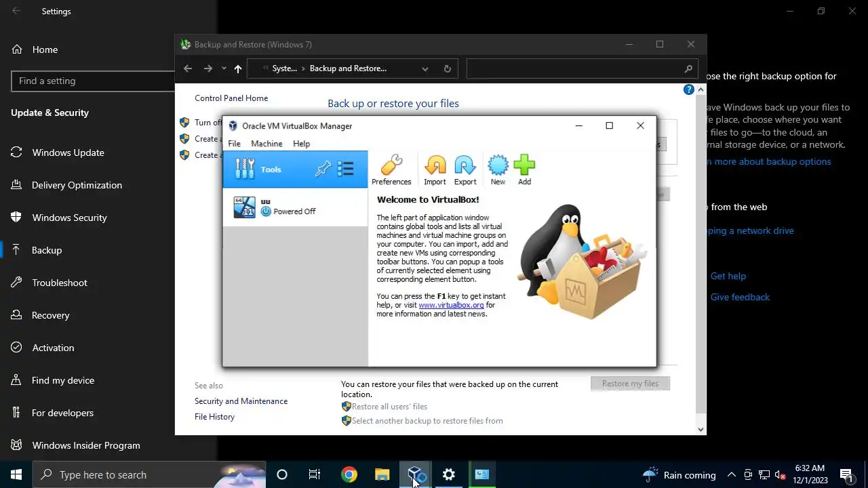Open Cortana from the taskbar

click(x=282, y=474)
